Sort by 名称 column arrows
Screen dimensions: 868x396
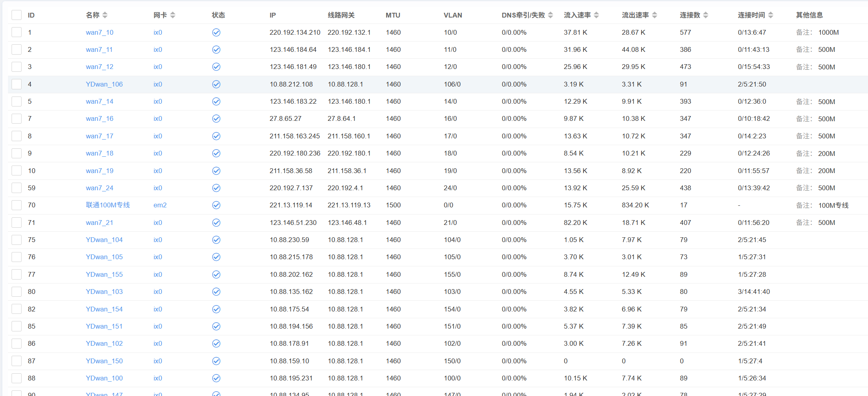pyautogui.click(x=105, y=15)
